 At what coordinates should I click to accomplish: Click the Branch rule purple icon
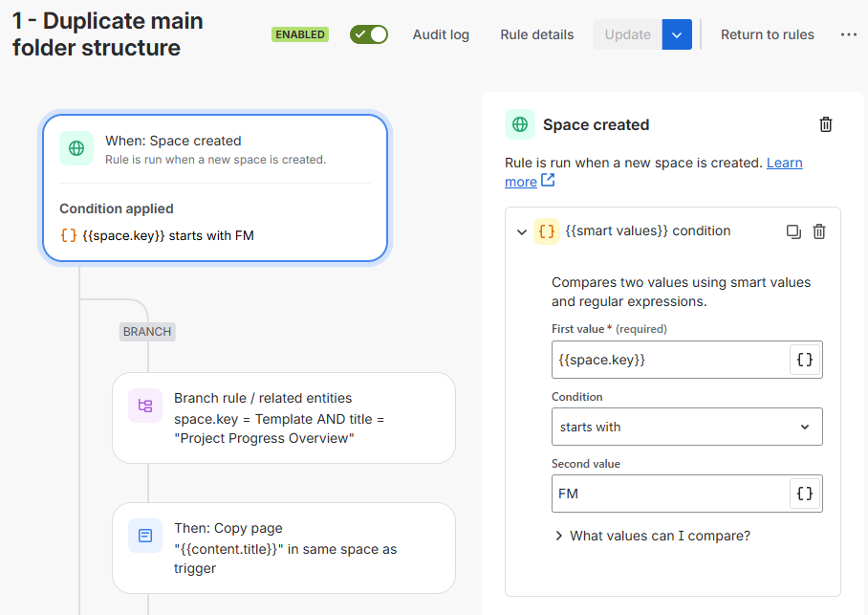(x=145, y=406)
